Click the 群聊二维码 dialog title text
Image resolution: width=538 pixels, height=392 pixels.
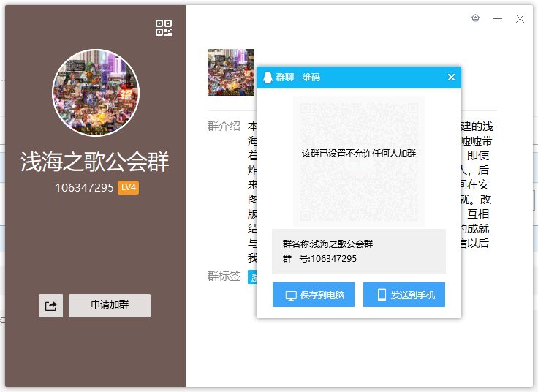[298, 78]
